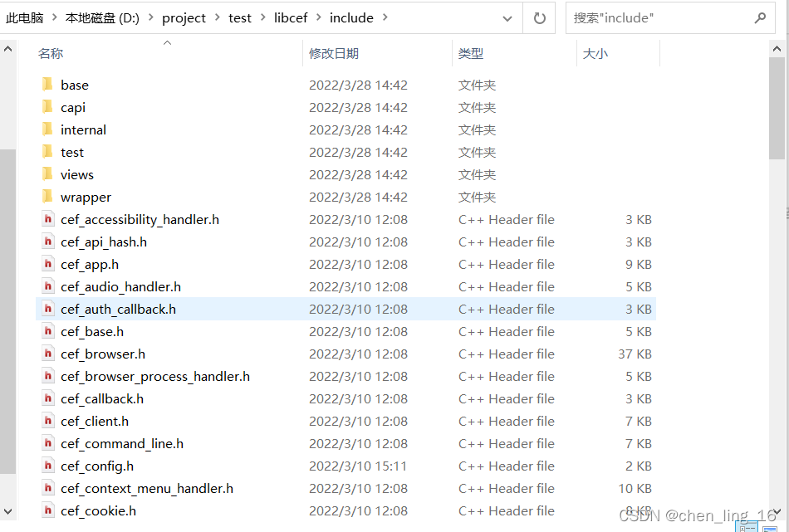Click the cef_auth_callback.h header file icon
Viewport: 789px width, 532px height.
(48, 309)
